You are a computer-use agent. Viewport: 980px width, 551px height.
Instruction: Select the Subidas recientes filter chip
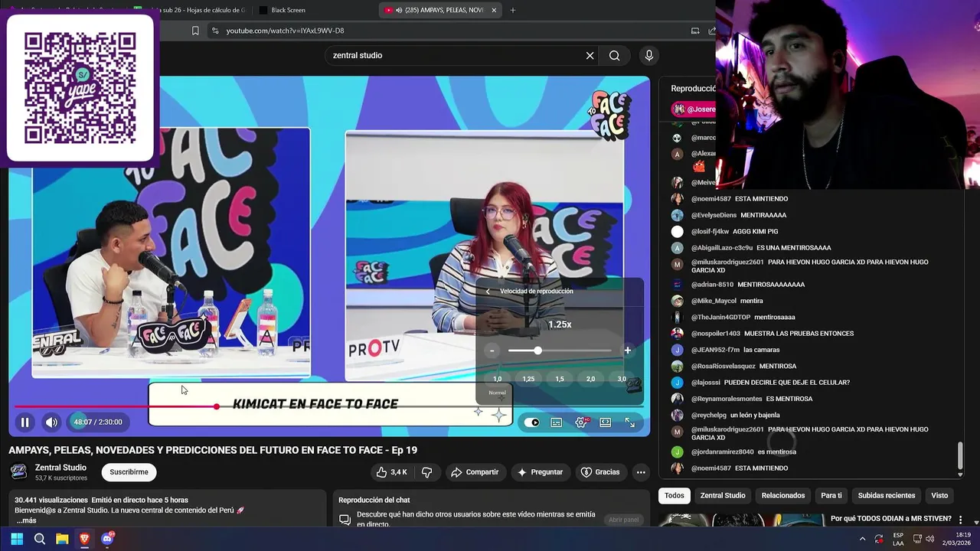point(887,495)
